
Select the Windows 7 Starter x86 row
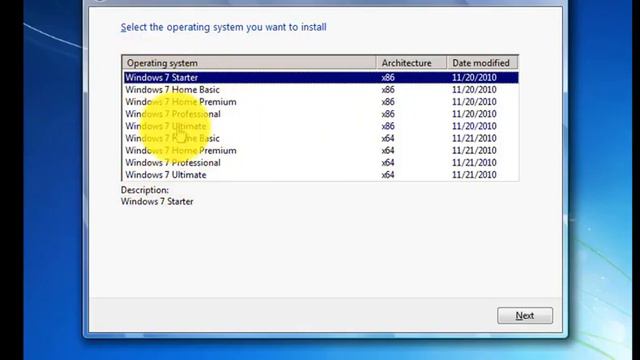pyautogui.click(x=321, y=78)
